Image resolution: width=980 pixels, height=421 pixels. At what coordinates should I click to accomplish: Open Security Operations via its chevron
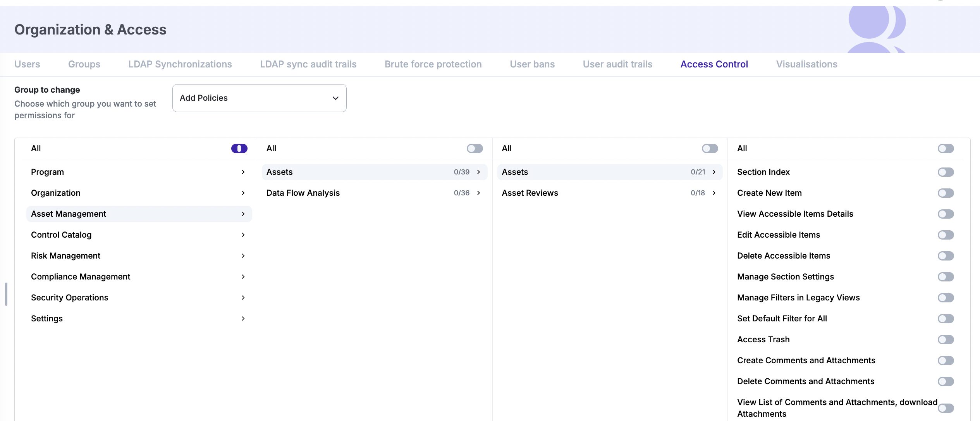click(243, 298)
